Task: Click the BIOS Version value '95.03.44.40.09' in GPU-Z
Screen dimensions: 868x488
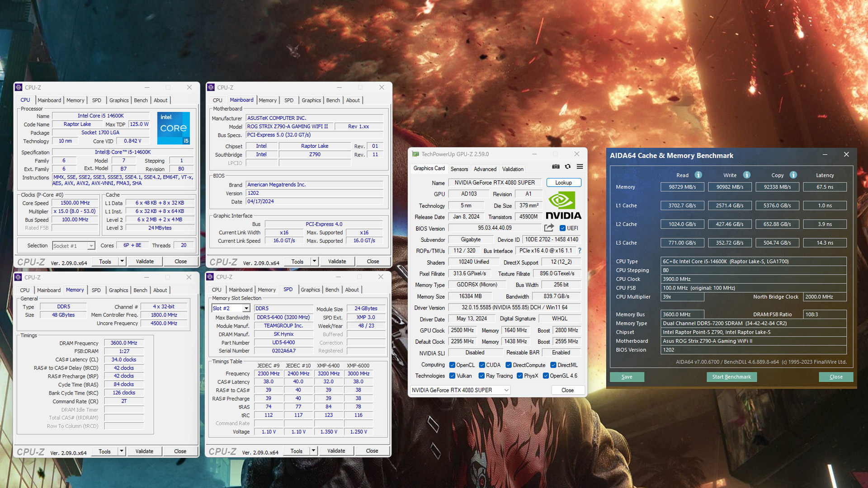Action: tap(495, 228)
